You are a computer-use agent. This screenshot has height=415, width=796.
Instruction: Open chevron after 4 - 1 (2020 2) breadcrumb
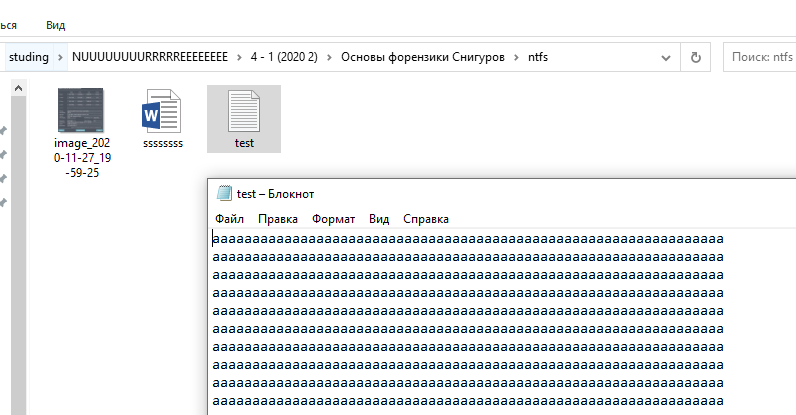point(329,57)
